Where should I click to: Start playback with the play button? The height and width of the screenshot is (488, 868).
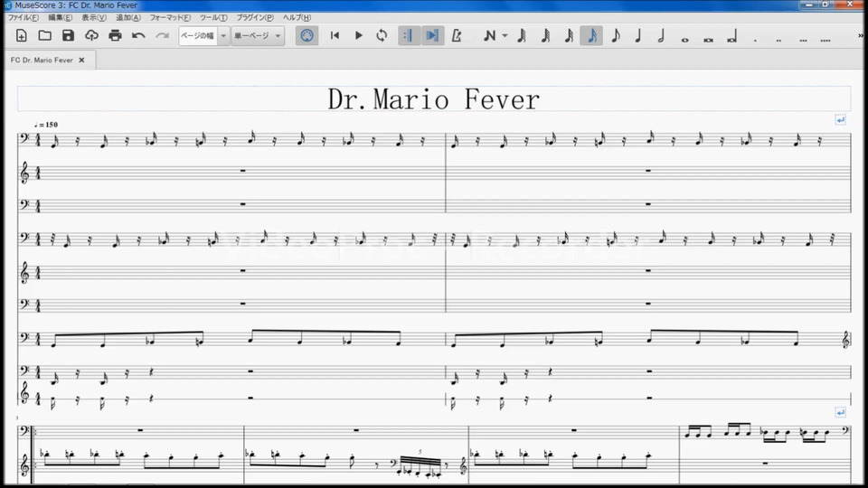click(x=358, y=36)
